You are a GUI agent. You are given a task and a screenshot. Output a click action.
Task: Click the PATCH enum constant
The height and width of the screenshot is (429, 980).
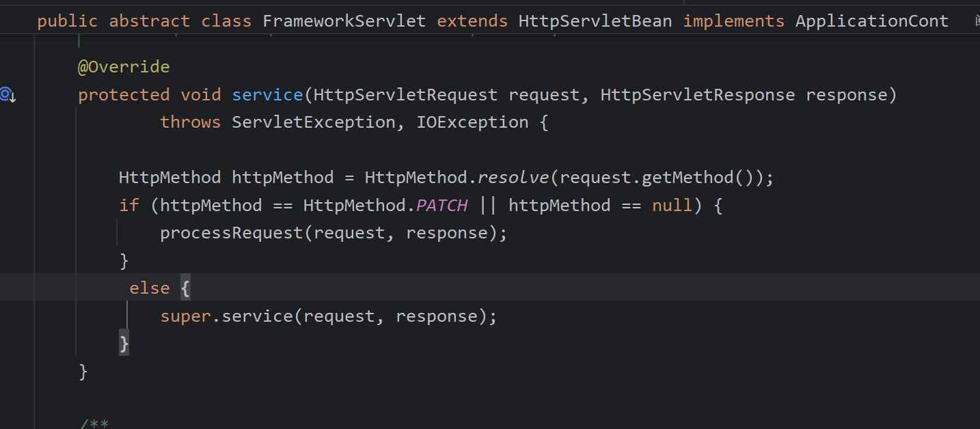pyautogui.click(x=441, y=205)
